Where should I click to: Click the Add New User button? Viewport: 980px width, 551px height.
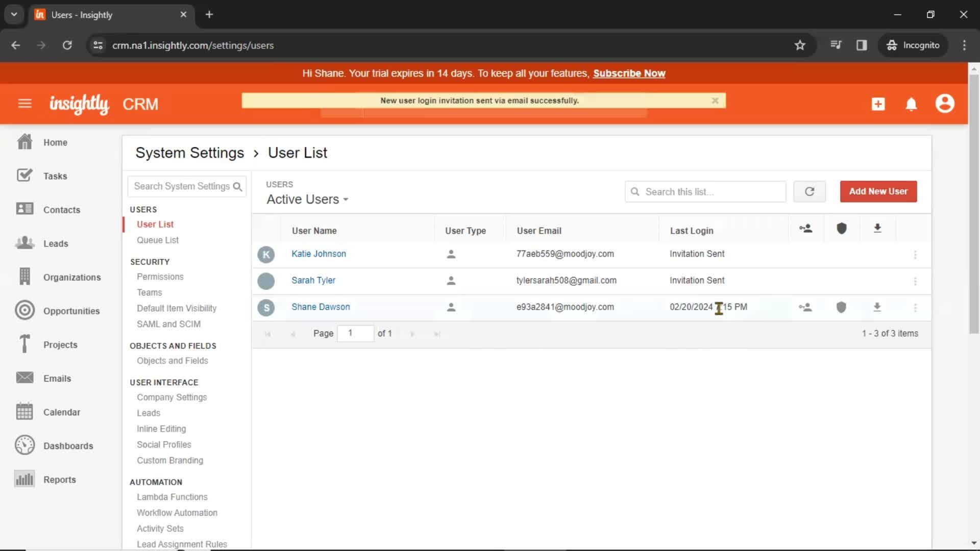point(878,191)
